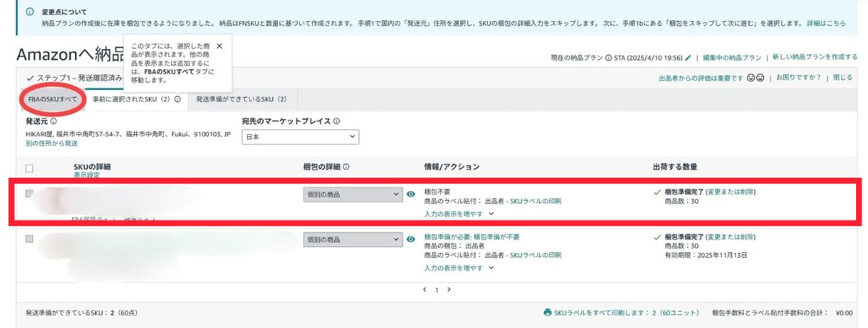Click 別の住所から発送 link
This screenshot has width=868, height=328.
(52, 143)
